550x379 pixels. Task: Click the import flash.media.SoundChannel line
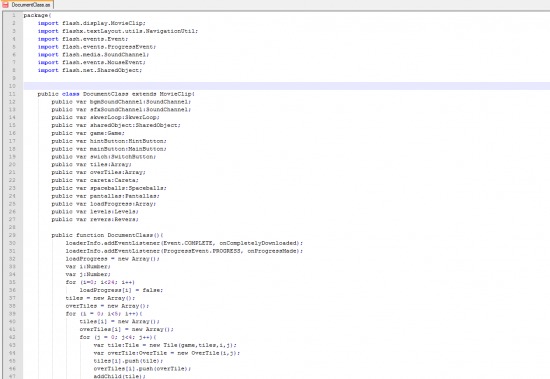point(93,54)
